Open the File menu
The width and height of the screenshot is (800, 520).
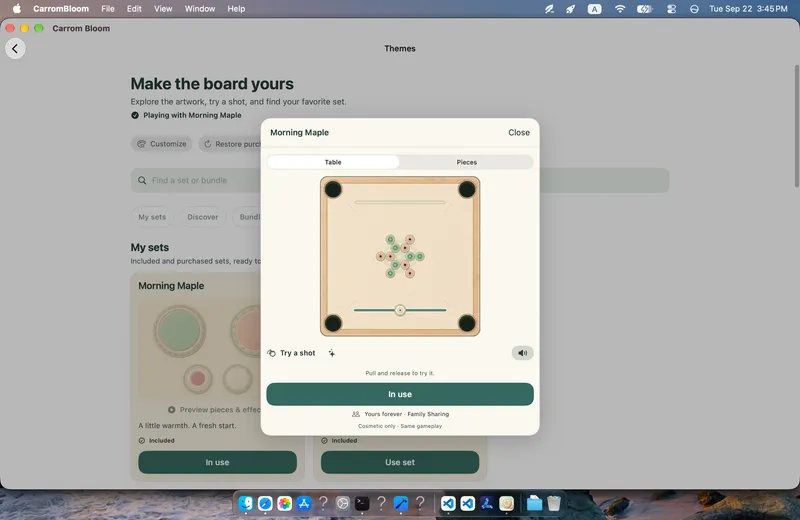[108, 9]
